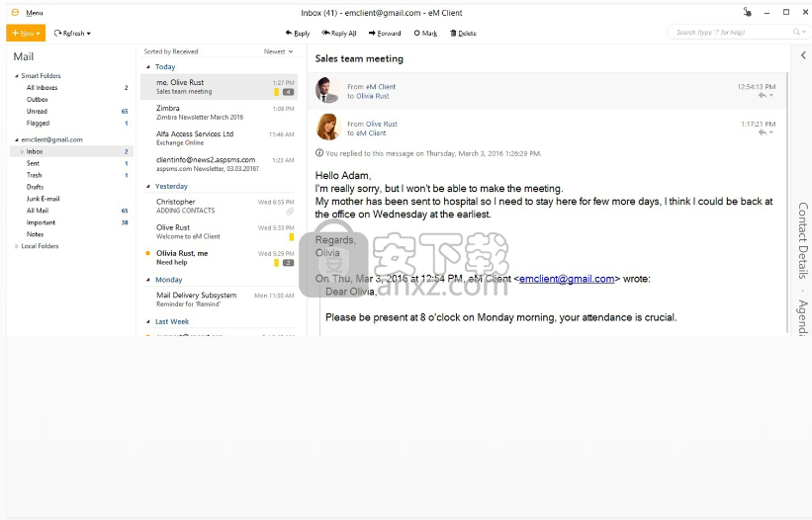This screenshot has height=520, width=812.
Task: Click conversation count badge on Sales team meeting
Action: click(289, 92)
